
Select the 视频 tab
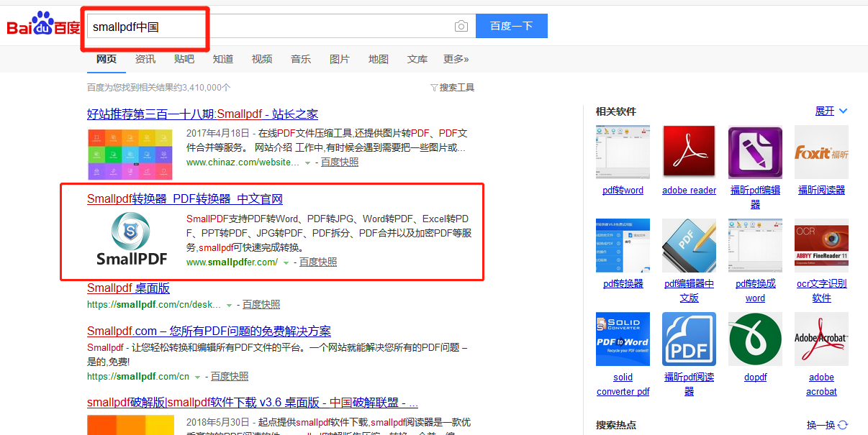261,59
